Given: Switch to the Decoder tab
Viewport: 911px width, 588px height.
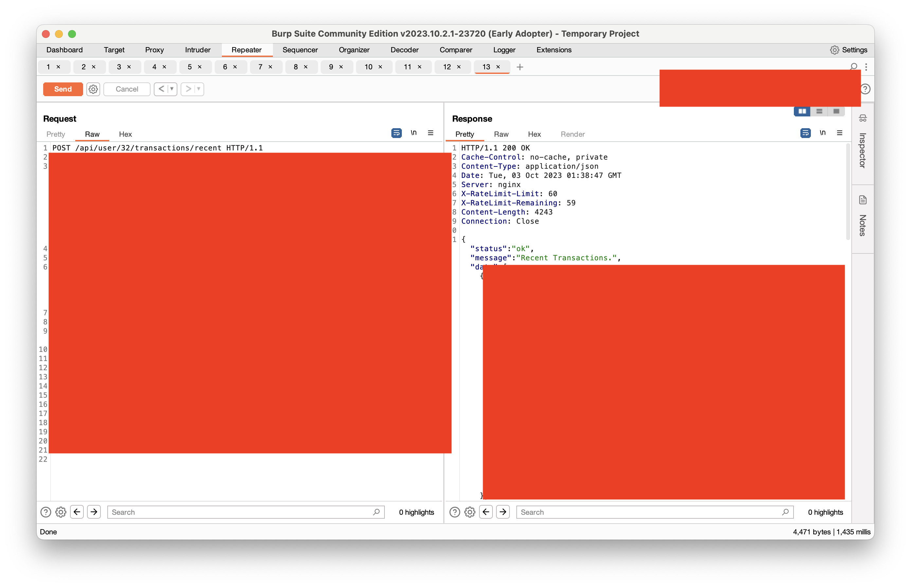Looking at the screenshot, I should [404, 50].
